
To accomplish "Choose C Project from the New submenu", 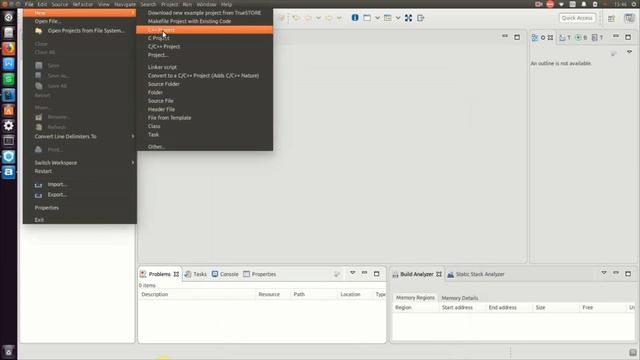I will [159, 38].
